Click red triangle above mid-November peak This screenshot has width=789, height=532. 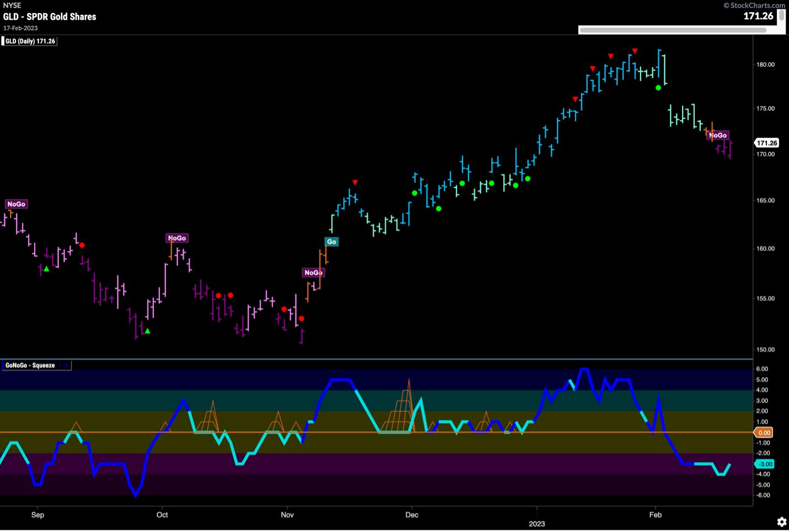click(x=355, y=182)
